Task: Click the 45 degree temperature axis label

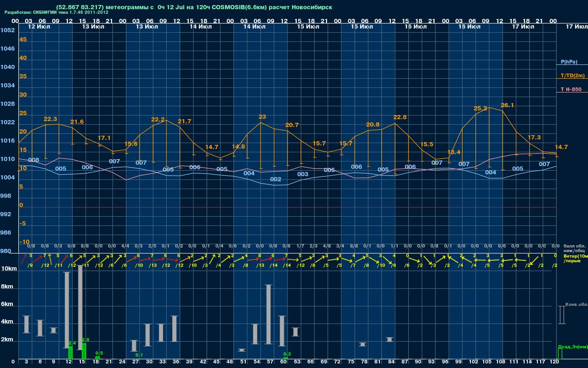Action: (23, 40)
